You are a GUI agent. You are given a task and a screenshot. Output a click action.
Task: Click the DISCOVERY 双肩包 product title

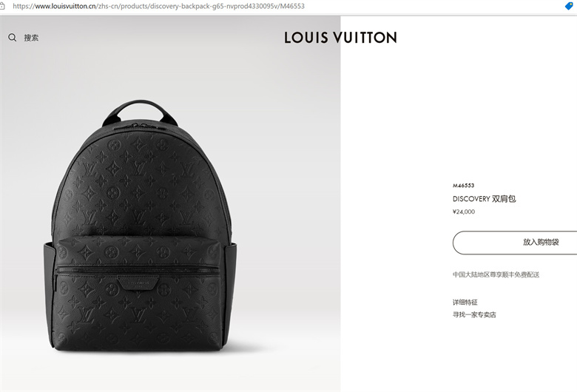(485, 199)
